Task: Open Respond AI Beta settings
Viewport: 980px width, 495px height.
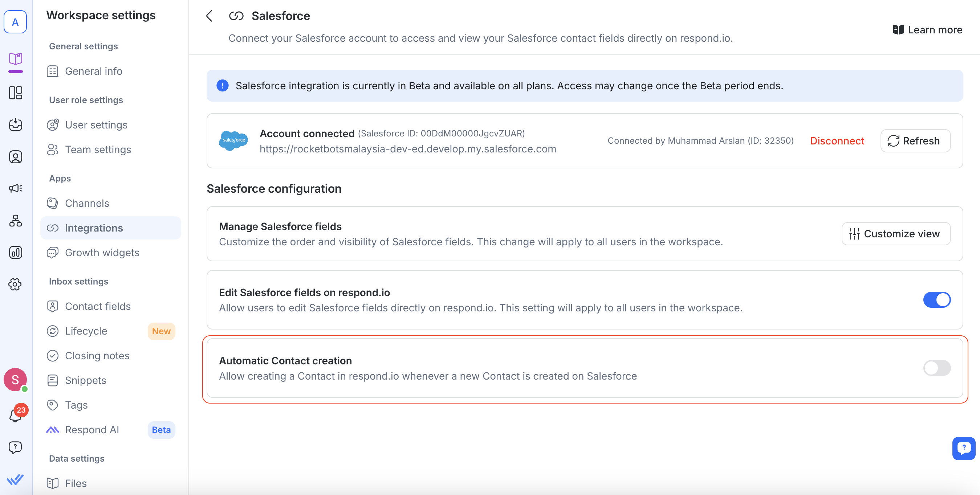Action: click(x=92, y=430)
